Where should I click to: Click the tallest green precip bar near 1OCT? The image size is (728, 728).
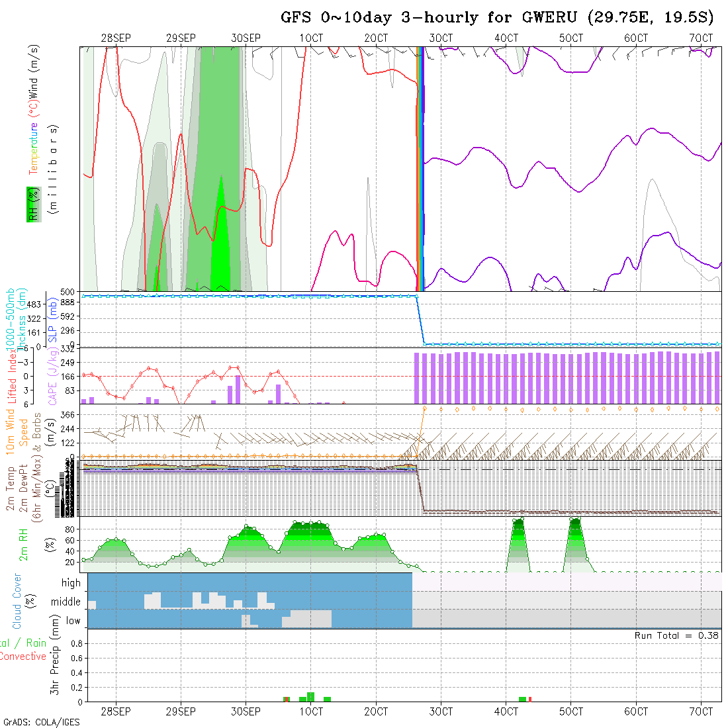pyautogui.click(x=310, y=696)
